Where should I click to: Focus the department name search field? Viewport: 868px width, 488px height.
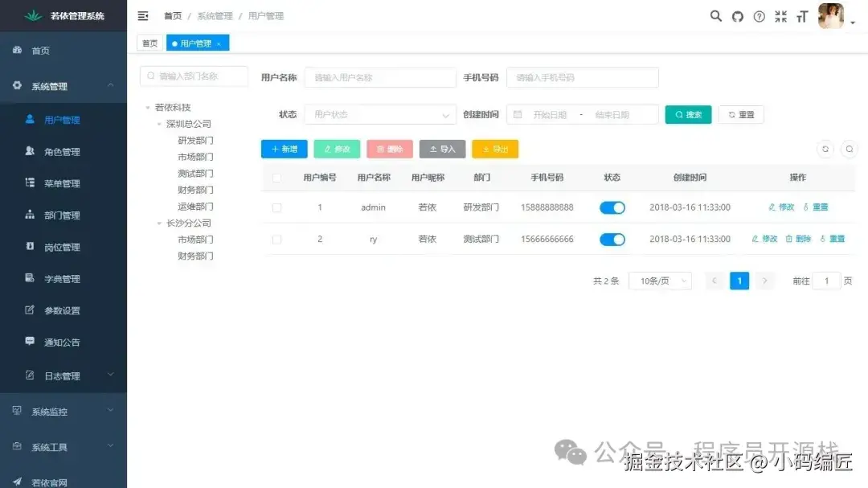click(194, 76)
